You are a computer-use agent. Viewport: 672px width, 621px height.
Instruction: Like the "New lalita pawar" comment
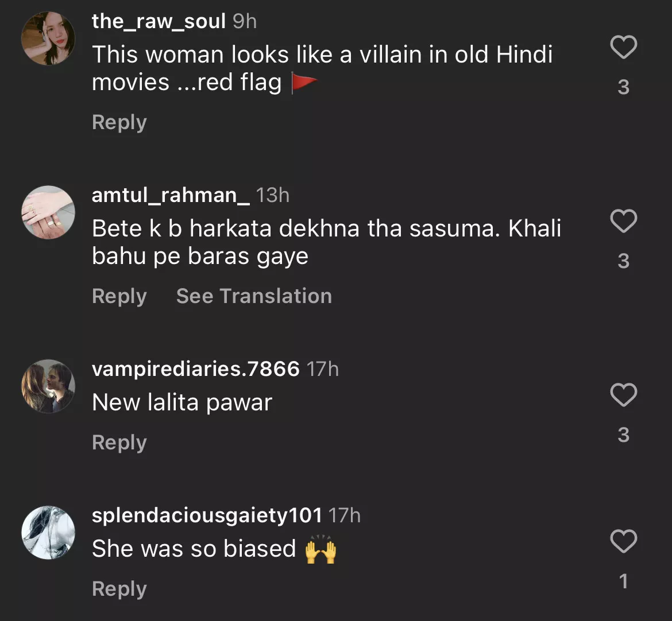[623, 395]
